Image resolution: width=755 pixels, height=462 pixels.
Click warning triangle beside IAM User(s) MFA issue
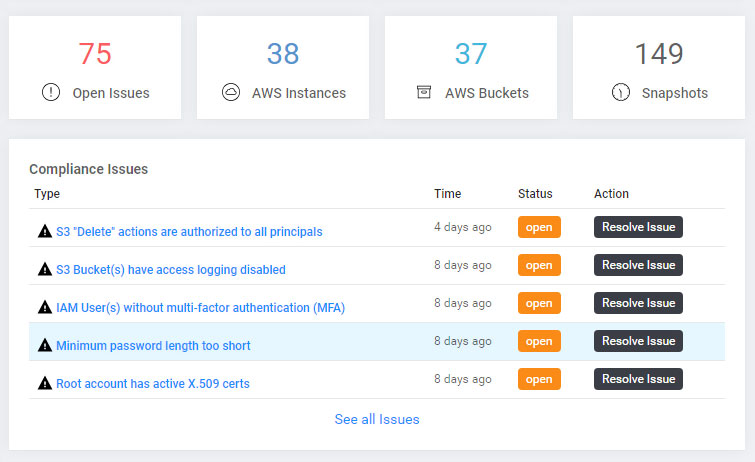45,307
